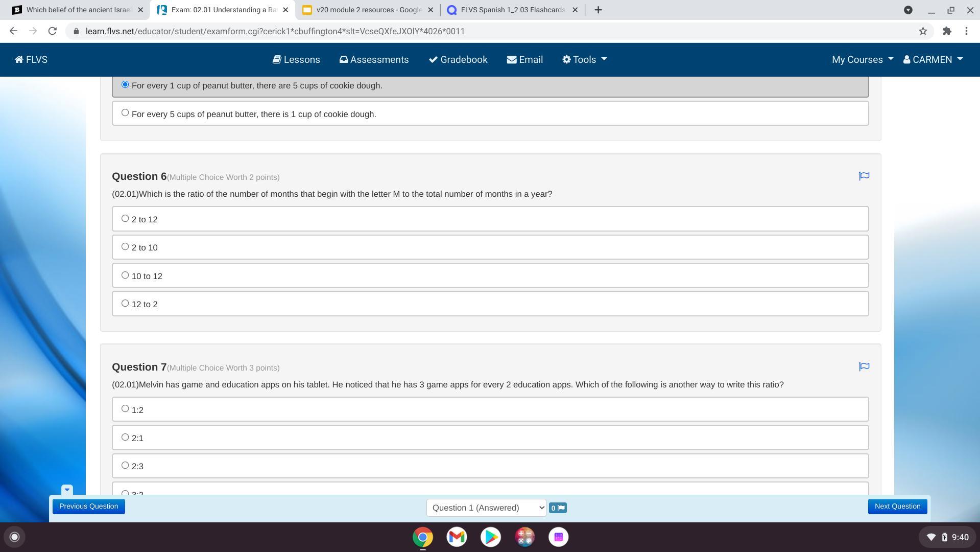
Task: Flag Question 6 for review
Action: click(x=864, y=176)
